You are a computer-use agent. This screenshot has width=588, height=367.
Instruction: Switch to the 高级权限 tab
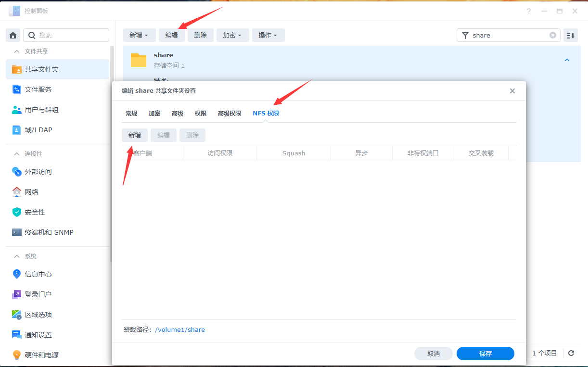(230, 114)
